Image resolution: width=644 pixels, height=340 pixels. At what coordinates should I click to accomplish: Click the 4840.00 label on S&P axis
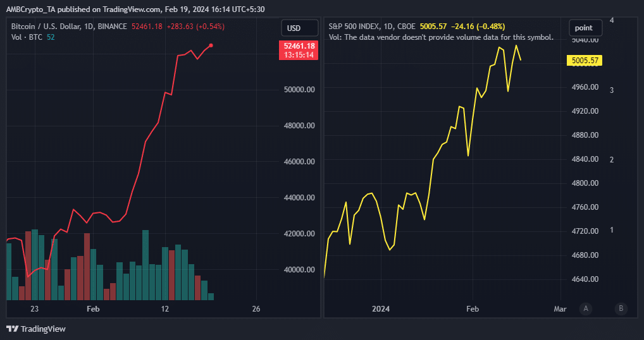[585, 159]
